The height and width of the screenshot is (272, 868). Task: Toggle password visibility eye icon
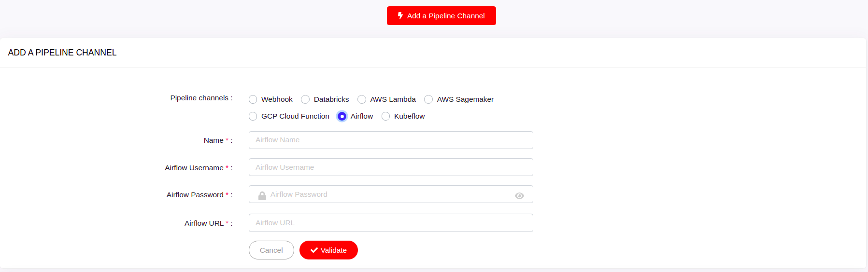point(519,195)
